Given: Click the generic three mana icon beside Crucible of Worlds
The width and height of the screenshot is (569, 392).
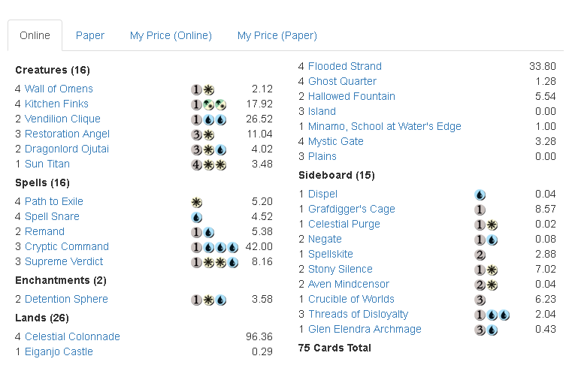Looking at the screenshot, I should click(480, 300).
